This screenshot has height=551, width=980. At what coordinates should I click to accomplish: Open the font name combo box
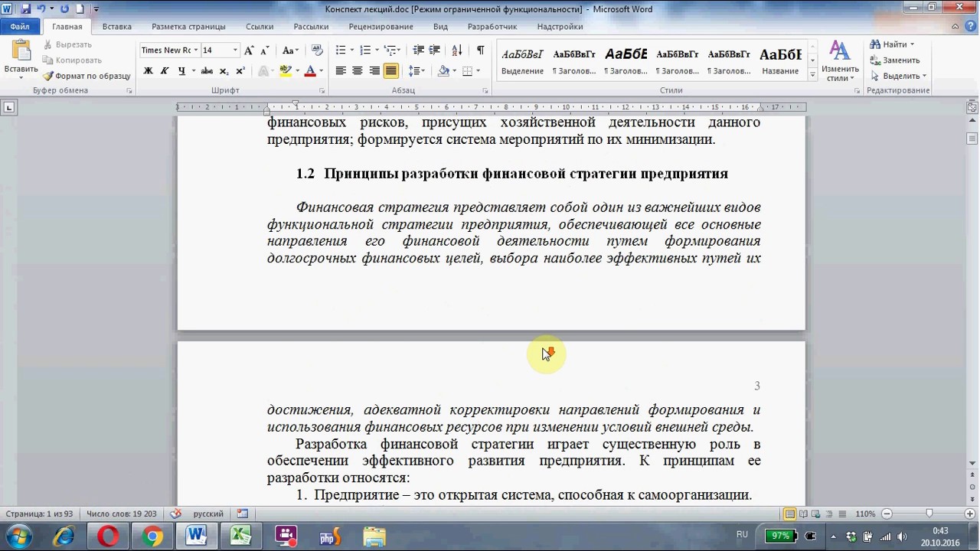coord(169,51)
